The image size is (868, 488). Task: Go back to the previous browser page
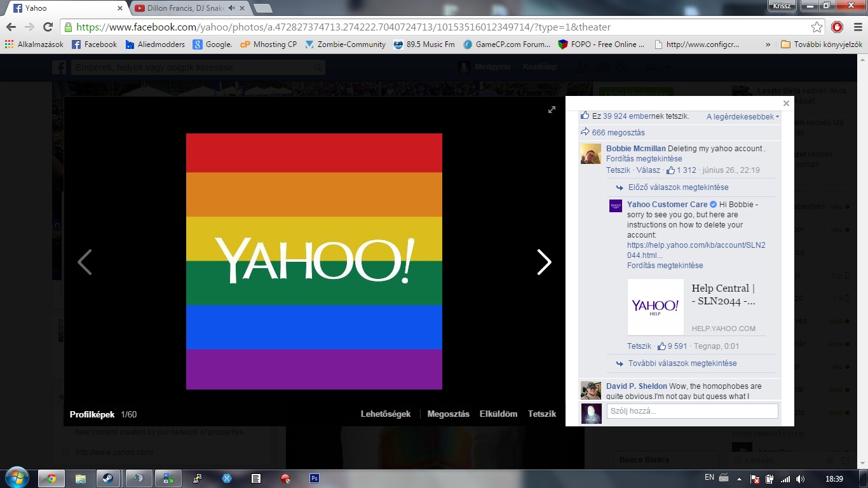tap(11, 27)
